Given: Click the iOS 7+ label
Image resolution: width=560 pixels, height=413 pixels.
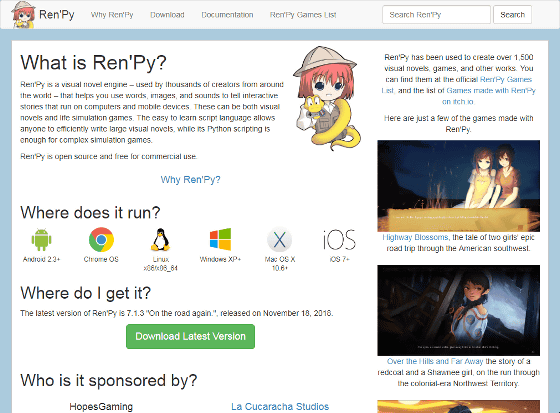Looking at the screenshot, I should pos(339,259).
